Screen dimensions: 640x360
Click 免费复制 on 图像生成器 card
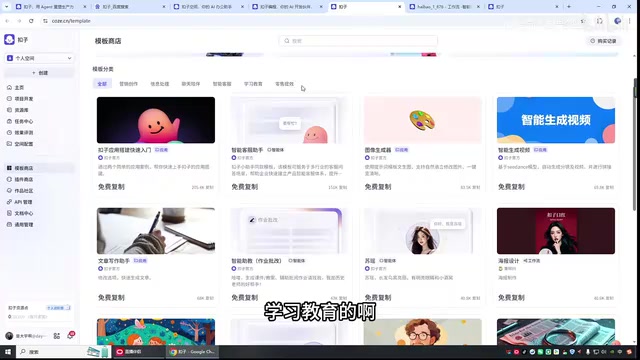pos(378,187)
